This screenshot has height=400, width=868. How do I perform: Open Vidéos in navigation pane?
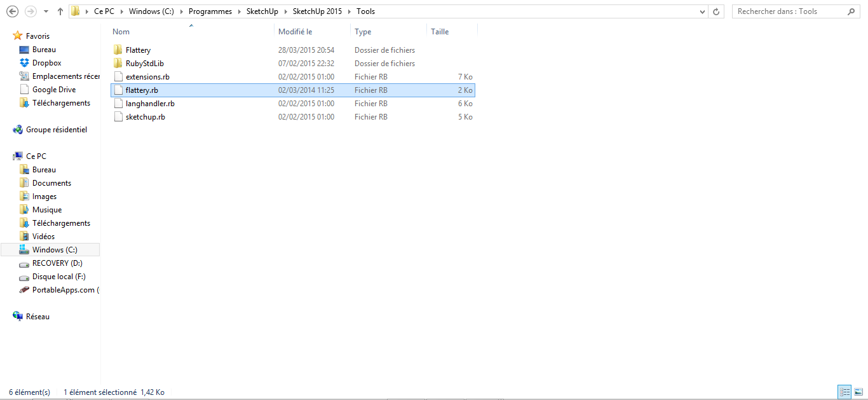pos(43,237)
